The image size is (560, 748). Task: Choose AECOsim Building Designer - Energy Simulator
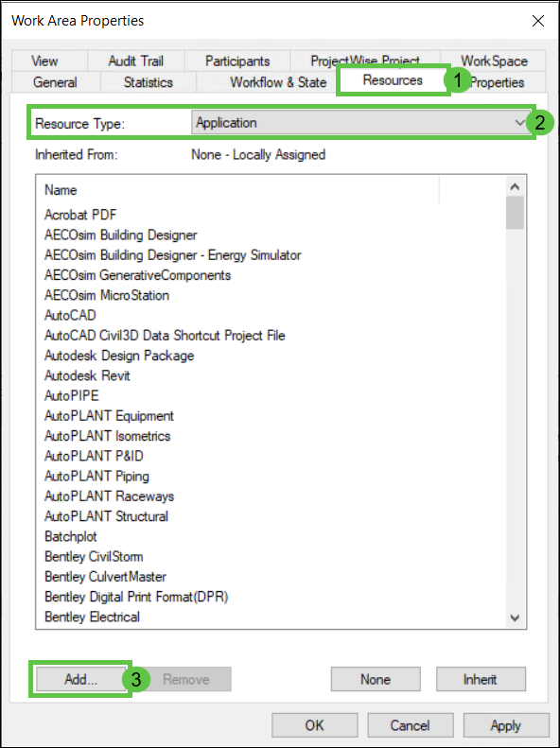point(173,254)
